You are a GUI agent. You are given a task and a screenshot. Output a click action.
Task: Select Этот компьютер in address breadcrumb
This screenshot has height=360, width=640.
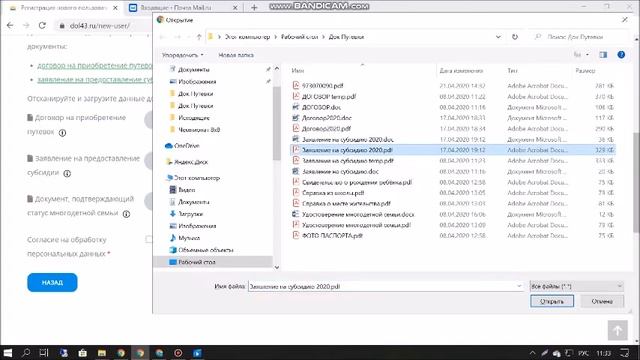[247, 37]
